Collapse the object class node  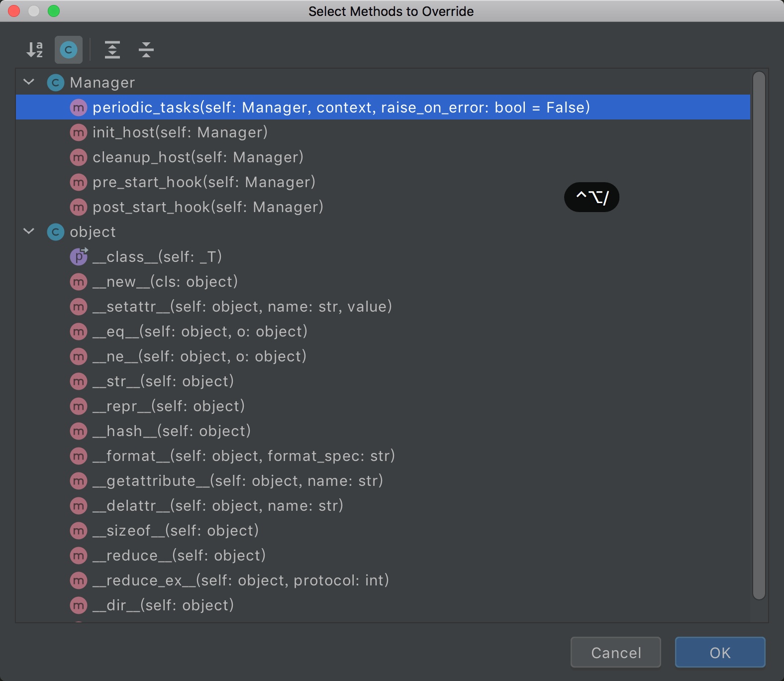pyautogui.click(x=29, y=231)
